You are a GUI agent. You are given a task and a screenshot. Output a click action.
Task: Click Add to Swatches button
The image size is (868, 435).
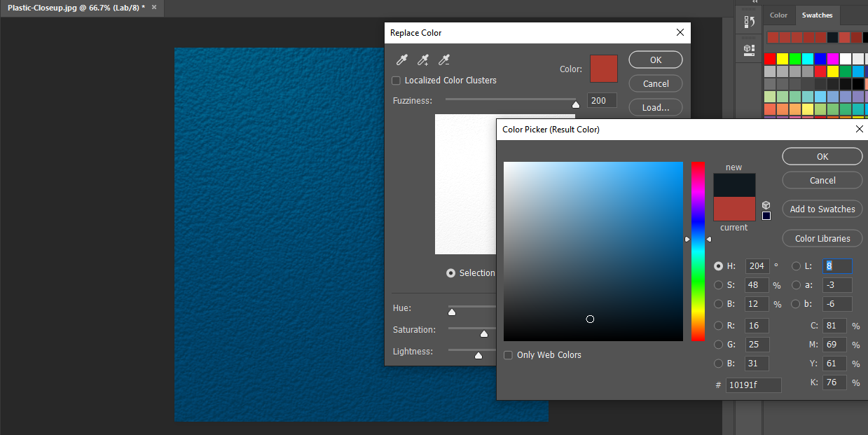point(822,209)
